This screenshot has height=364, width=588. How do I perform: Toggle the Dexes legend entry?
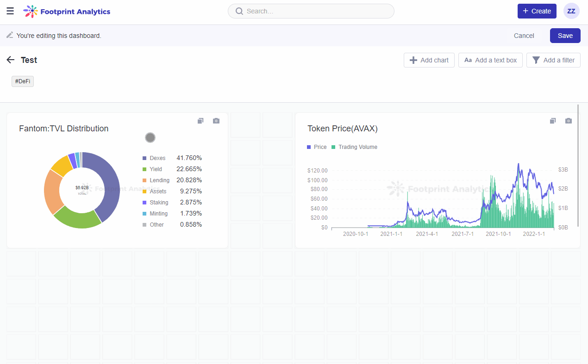pyautogui.click(x=154, y=158)
